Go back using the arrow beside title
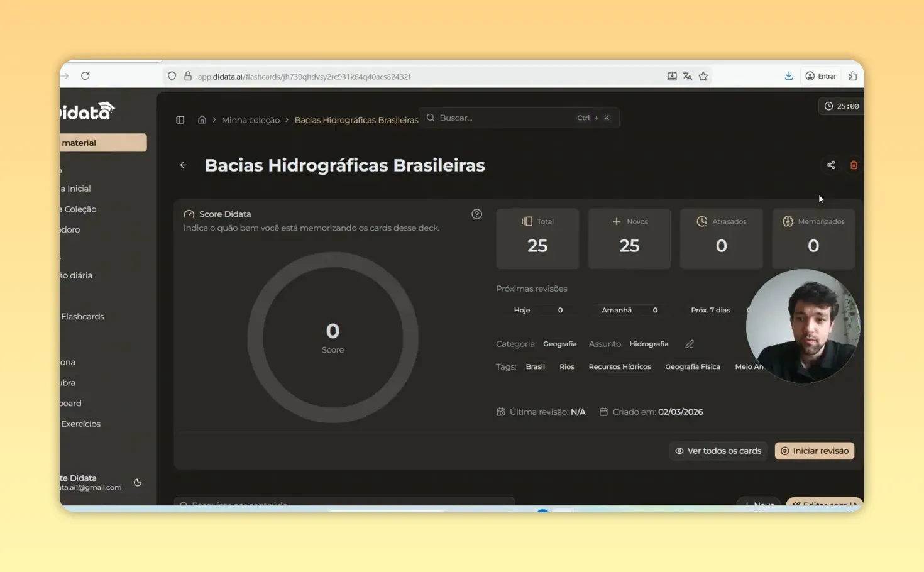924x572 pixels. [183, 165]
